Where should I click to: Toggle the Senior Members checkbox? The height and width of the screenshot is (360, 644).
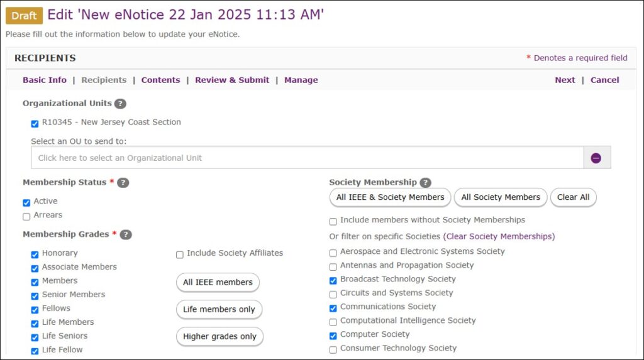[35, 296]
